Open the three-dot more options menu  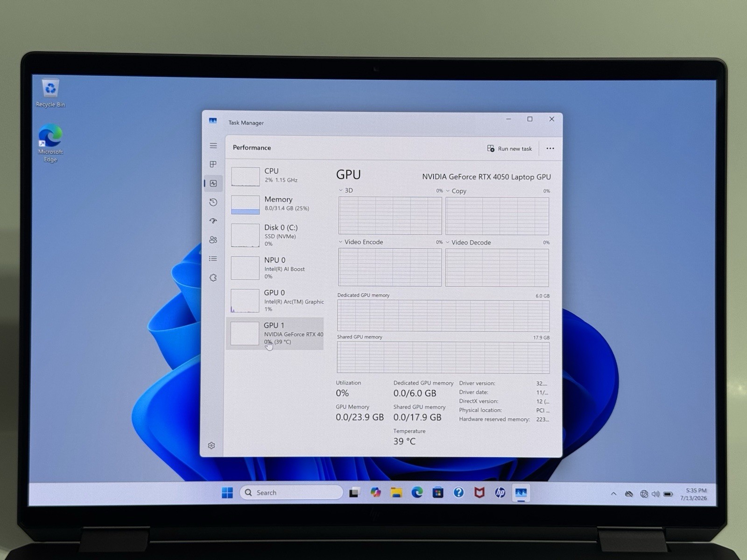click(x=550, y=148)
